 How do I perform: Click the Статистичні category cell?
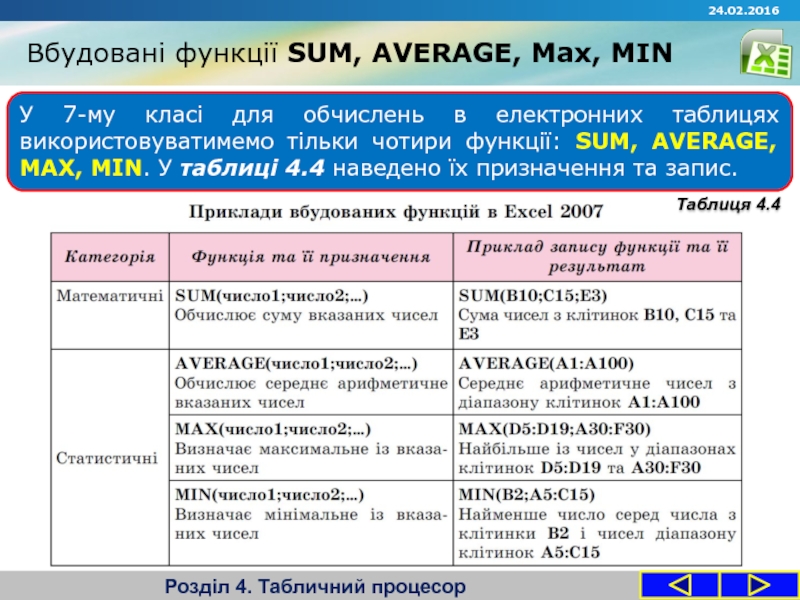pyautogui.click(x=104, y=458)
